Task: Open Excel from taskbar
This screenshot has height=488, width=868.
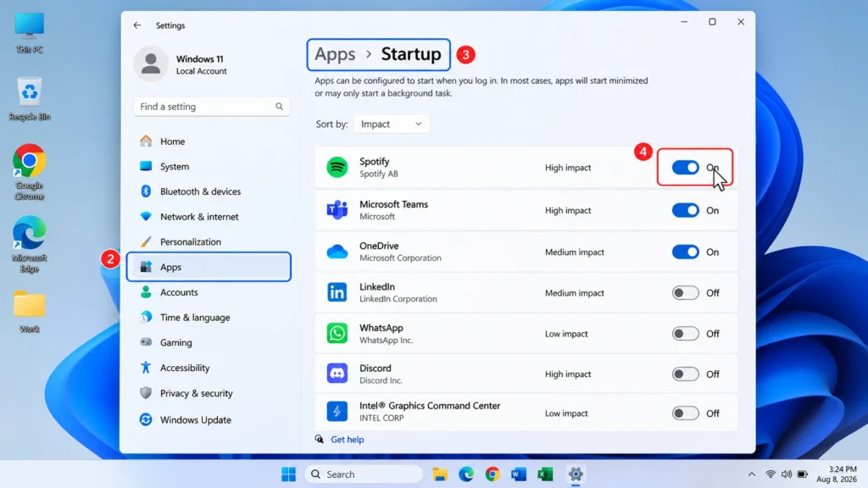Action: [x=545, y=474]
